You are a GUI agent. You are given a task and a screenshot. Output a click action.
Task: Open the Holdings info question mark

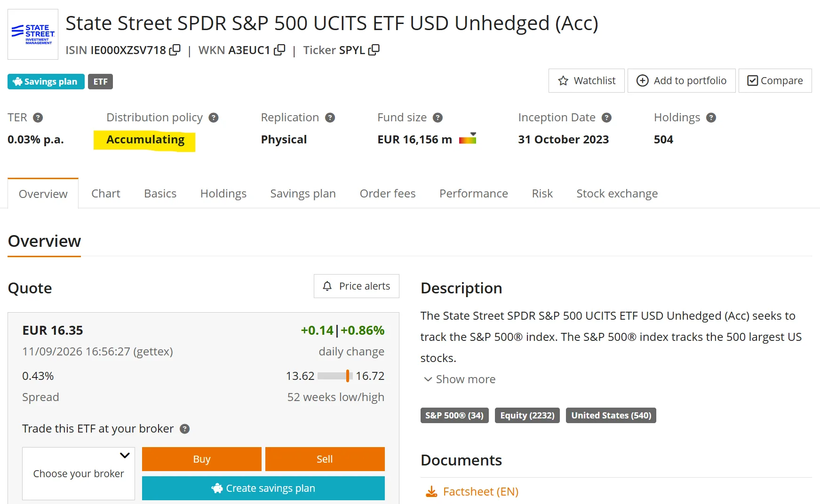point(711,118)
